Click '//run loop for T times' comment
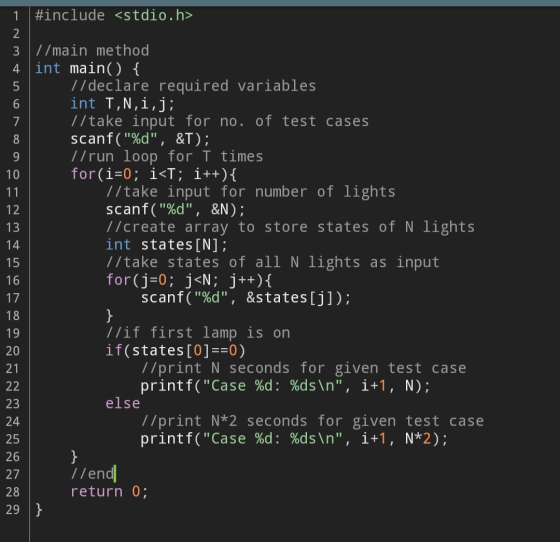Screen dimensions: 560x542 click(167, 157)
